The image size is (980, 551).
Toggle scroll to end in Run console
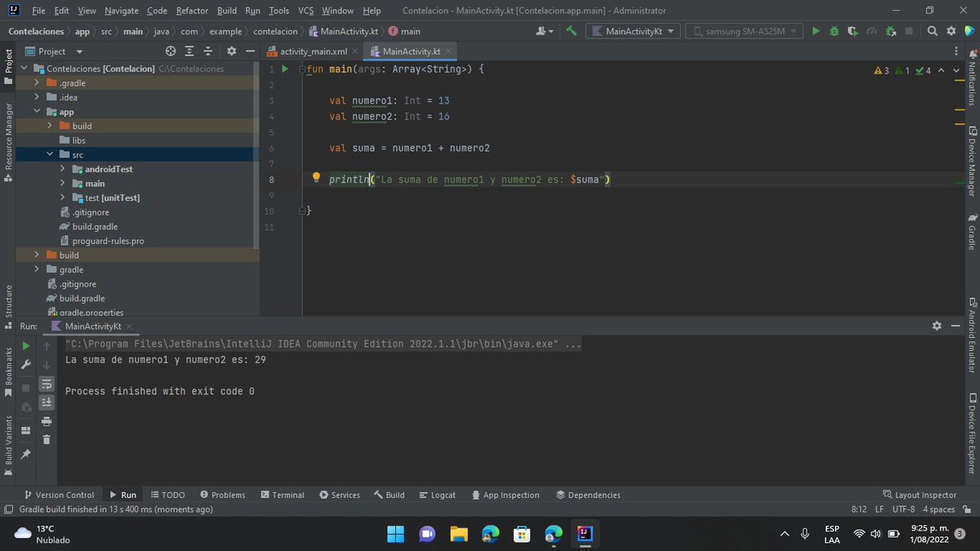46,402
